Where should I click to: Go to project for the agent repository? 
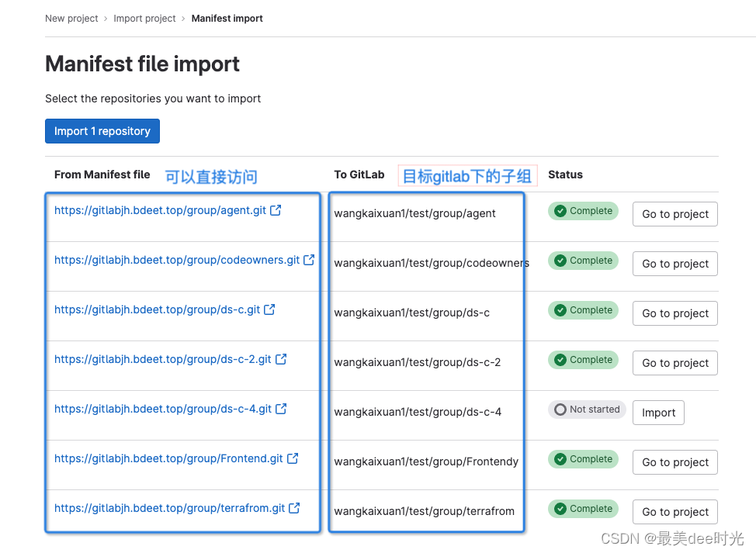coord(675,214)
